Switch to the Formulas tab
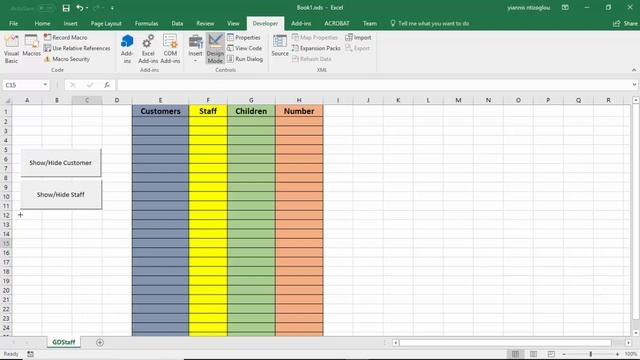Screen dimensions: 640x360 (147, 24)
